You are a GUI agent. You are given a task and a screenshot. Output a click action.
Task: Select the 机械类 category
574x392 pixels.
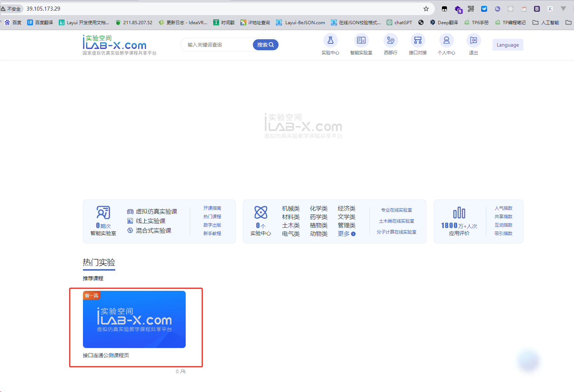291,208
